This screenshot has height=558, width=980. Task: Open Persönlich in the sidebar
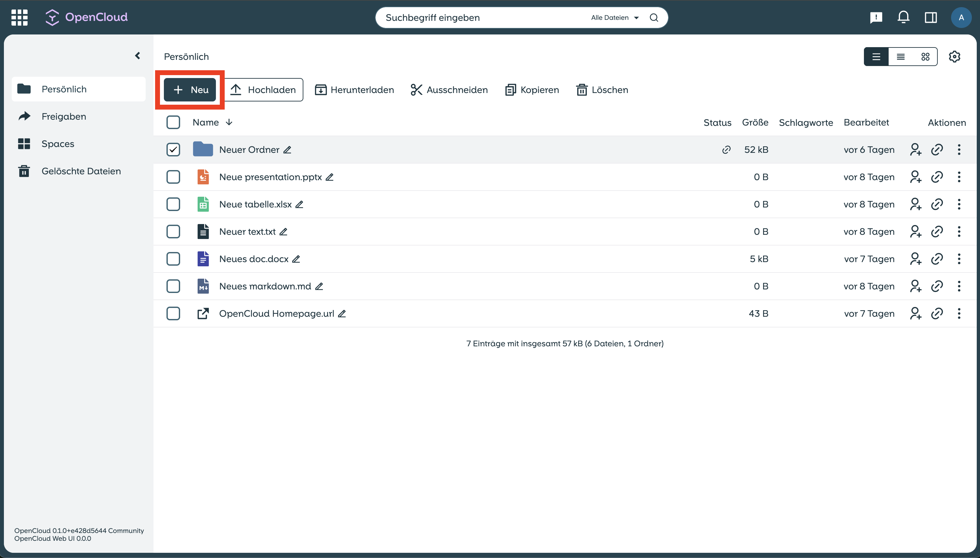pos(79,89)
